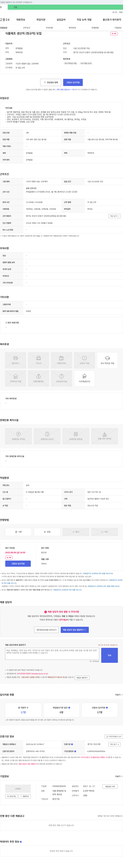Click the 식사 제공 (2식) tag in header
The image size is (123, 868).
pos(86,63)
